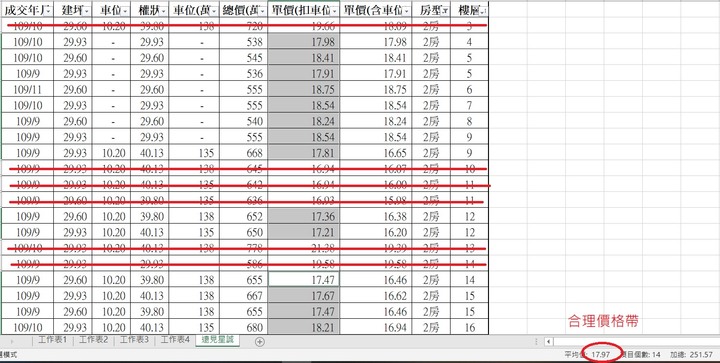Open the 成交年月 column filter dropdown
Image resolution: width=720 pixels, height=363 pixels.
pos(49,11)
